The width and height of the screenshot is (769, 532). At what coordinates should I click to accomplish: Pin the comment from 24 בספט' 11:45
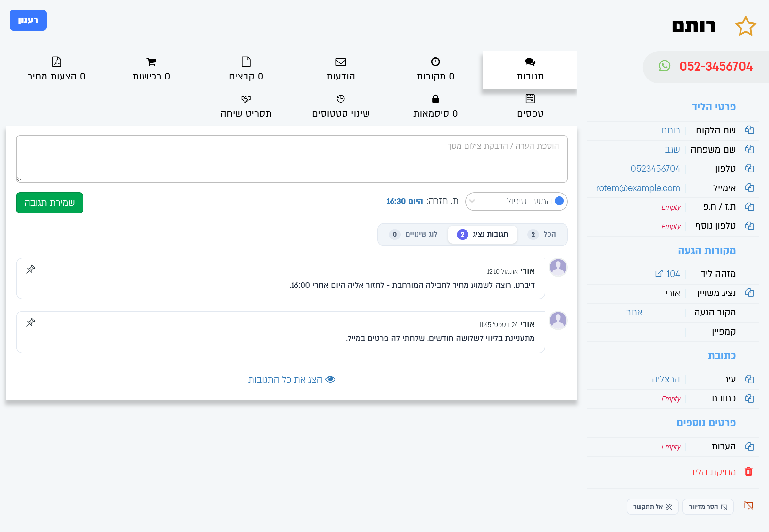click(31, 322)
